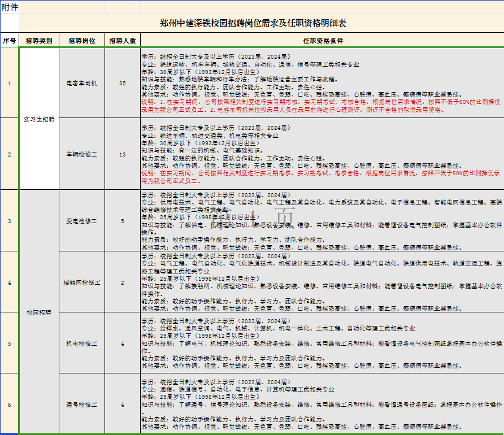Select the 招聘人数 header cell
Screen dimensions: 504x435
point(123,41)
